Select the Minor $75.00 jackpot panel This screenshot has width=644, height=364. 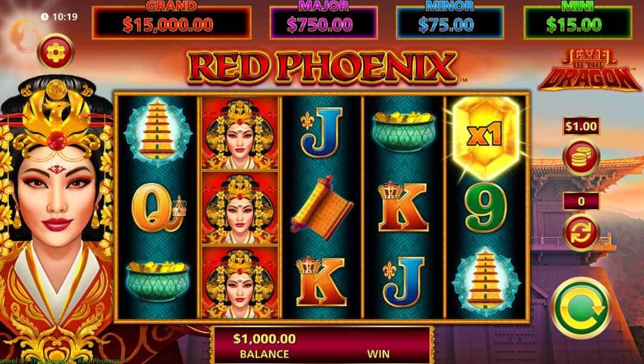coord(450,23)
